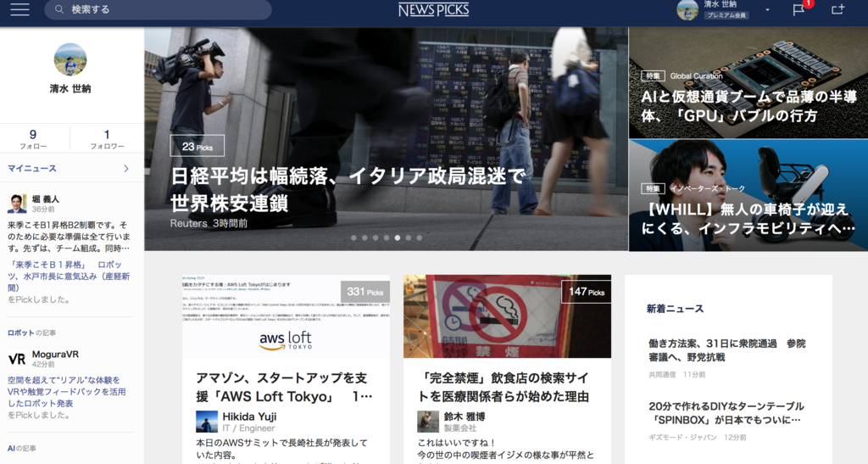This screenshot has width=868, height=464.
Task: Select fourth carousel dot
Action: (x=387, y=238)
